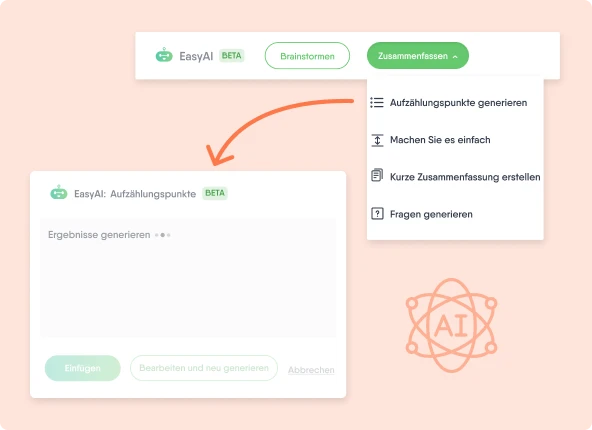Viewport: 592px width, 430px height.
Task: Click the document icon for Kurze Zusammenfassung
Action: click(x=377, y=175)
